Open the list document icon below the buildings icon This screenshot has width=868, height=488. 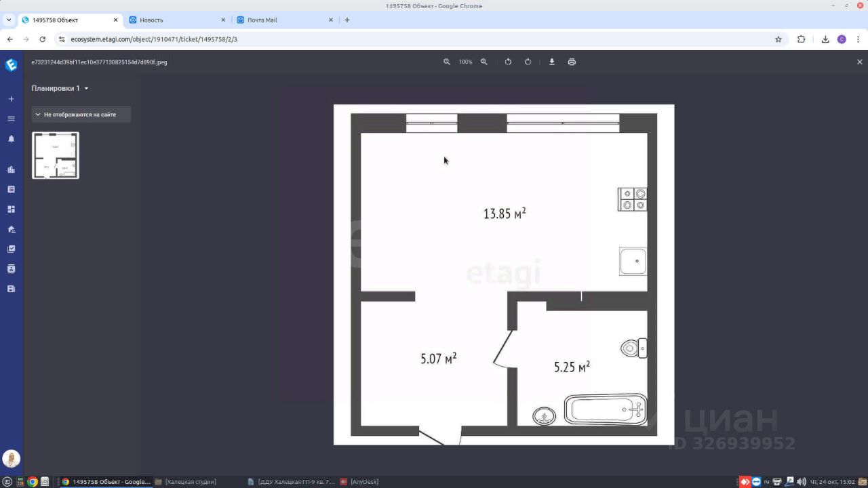pyautogui.click(x=11, y=189)
